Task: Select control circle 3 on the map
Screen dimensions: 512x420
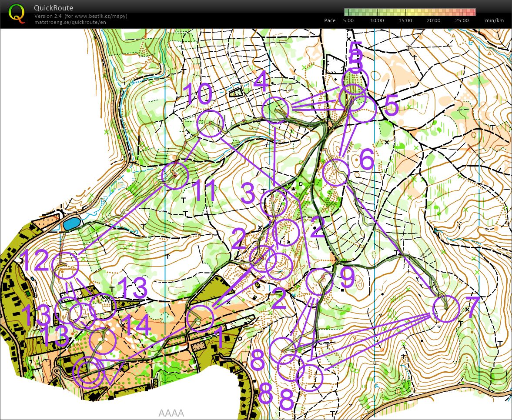Action: point(274,203)
